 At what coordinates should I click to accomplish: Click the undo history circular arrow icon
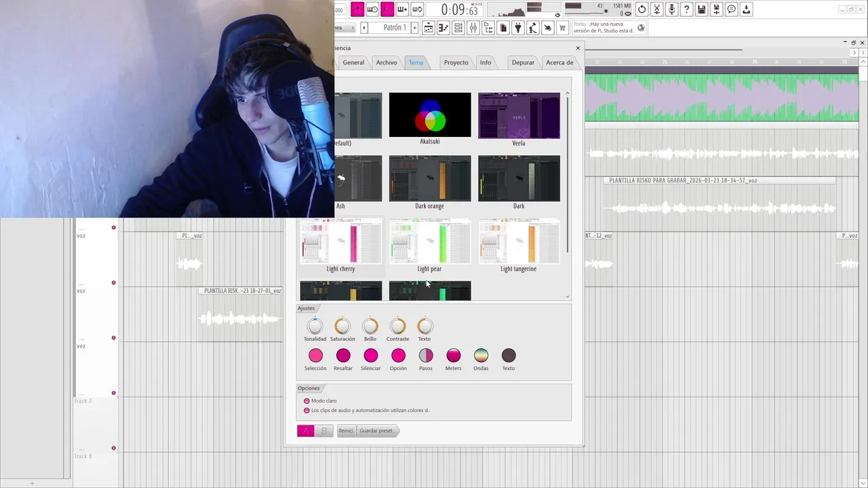pyautogui.click(x=642, y=9)
